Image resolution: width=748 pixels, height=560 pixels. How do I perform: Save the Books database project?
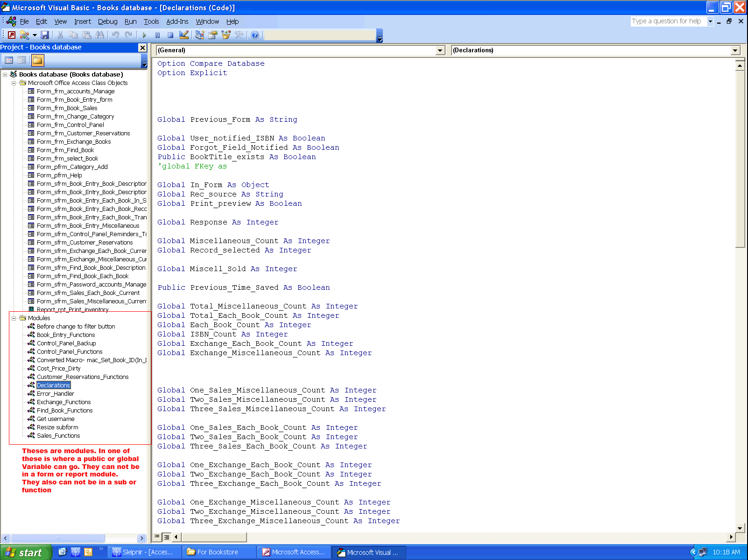[x=45, y=35]
